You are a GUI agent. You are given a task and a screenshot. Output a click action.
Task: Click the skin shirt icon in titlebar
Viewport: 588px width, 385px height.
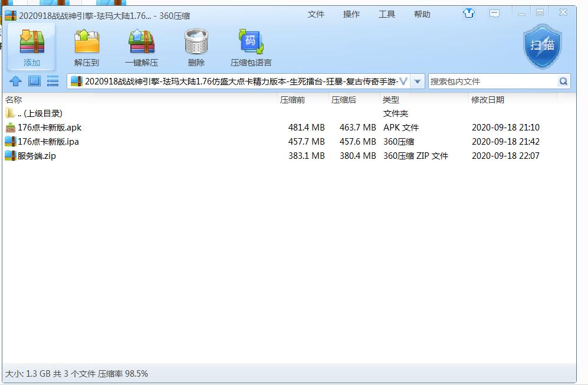point(469,14)
